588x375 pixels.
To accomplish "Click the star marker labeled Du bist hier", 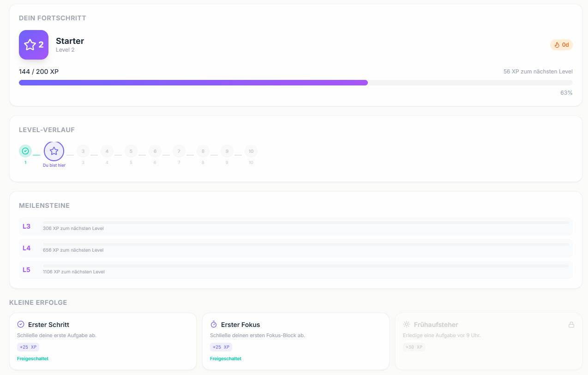I will pos(54,151).
